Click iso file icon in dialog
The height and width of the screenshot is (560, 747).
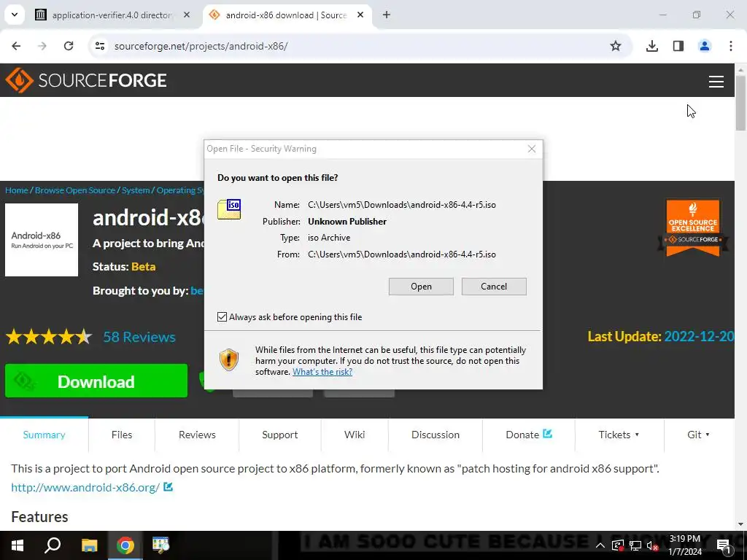click(229, 209)
